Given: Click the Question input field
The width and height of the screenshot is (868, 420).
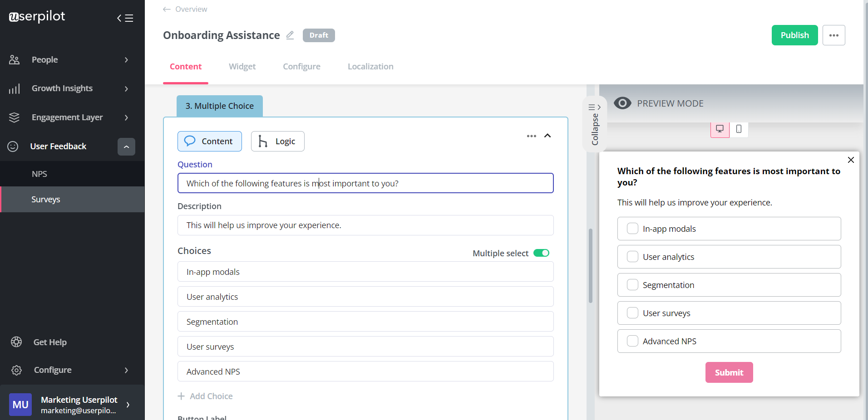Looking at the screenshot, I should tap(365, 183).
